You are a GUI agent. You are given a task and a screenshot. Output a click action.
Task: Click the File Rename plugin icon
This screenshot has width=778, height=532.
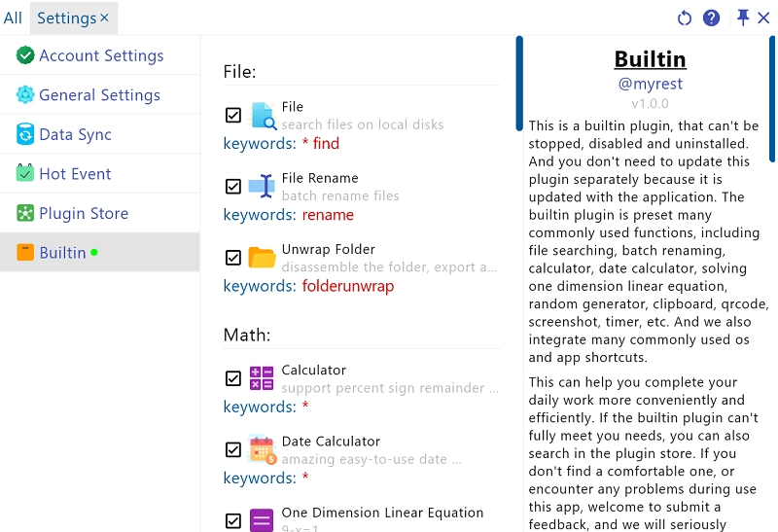tap(262, 187)
